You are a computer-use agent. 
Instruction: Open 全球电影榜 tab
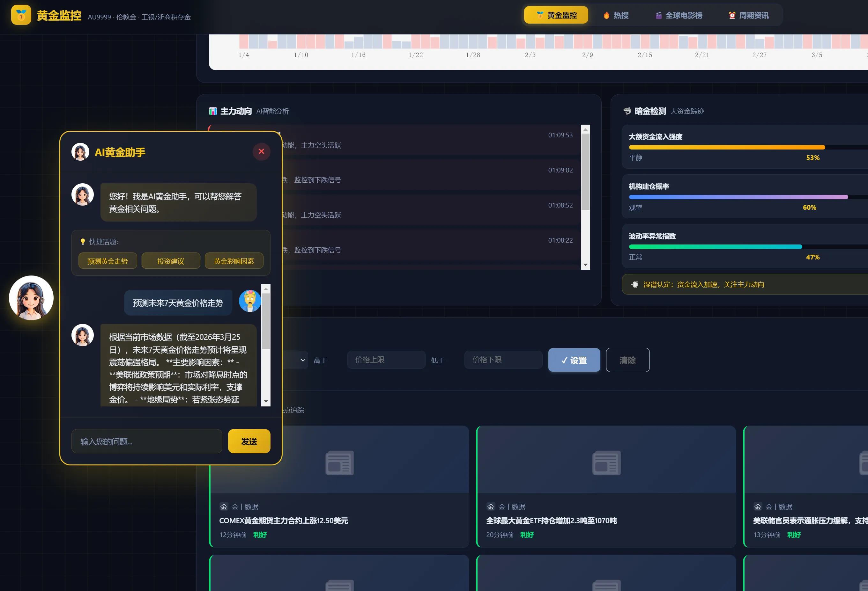tap(679, 15)
